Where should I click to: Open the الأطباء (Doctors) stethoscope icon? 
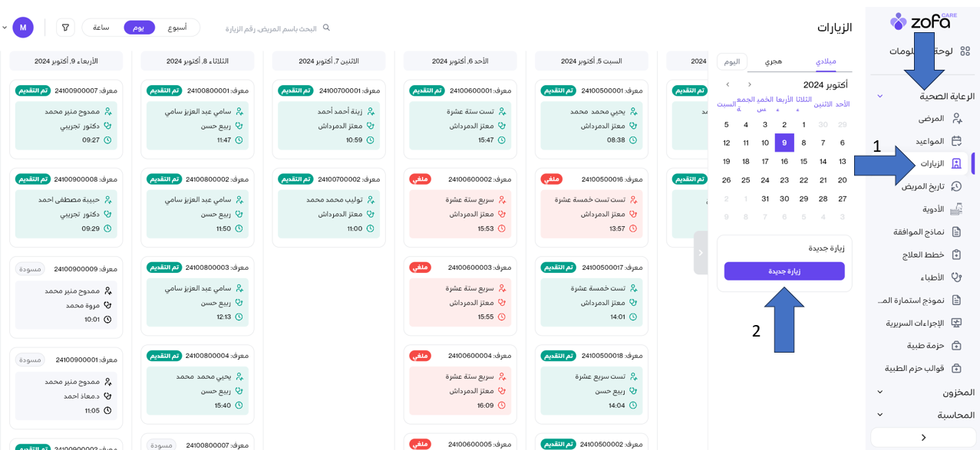click(x=956, y=278)
